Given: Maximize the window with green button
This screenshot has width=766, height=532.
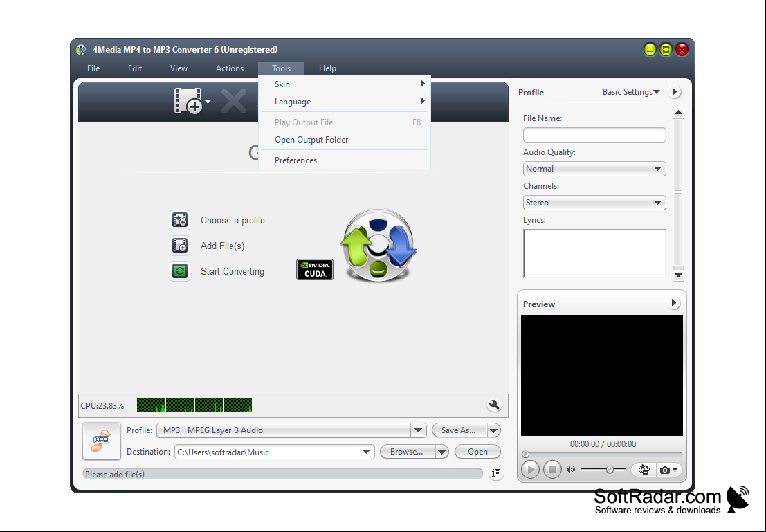Looking at the screenshot, I should point(666,49).
